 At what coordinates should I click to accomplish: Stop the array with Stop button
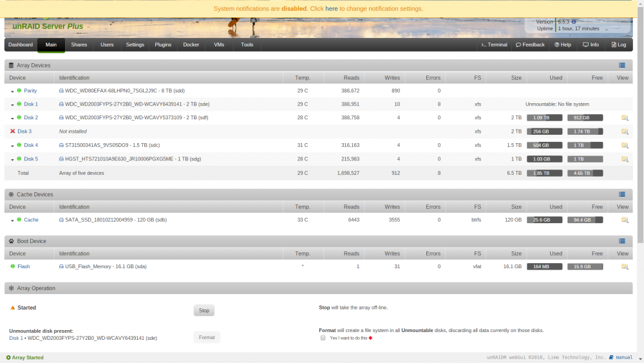tap(204, 310)
